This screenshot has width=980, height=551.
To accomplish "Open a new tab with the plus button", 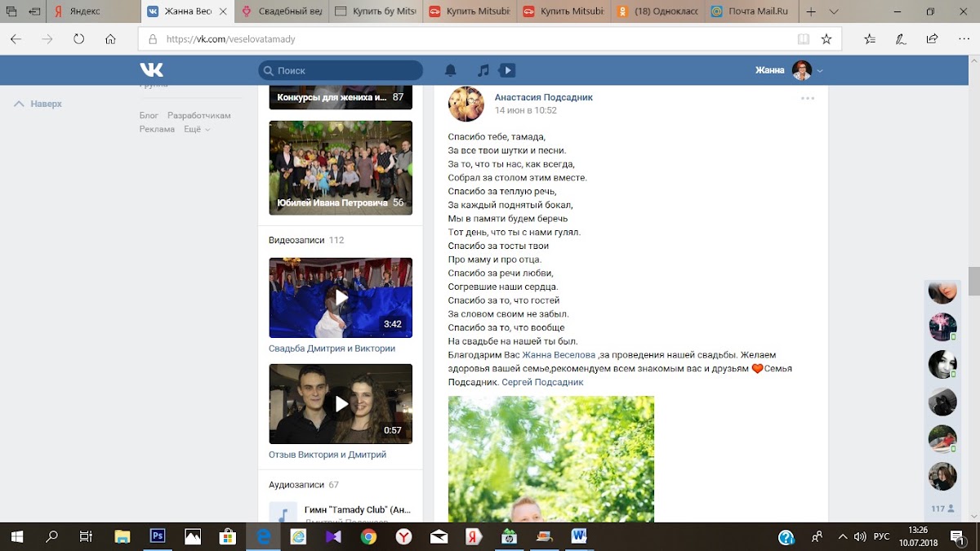I will 811,11.
